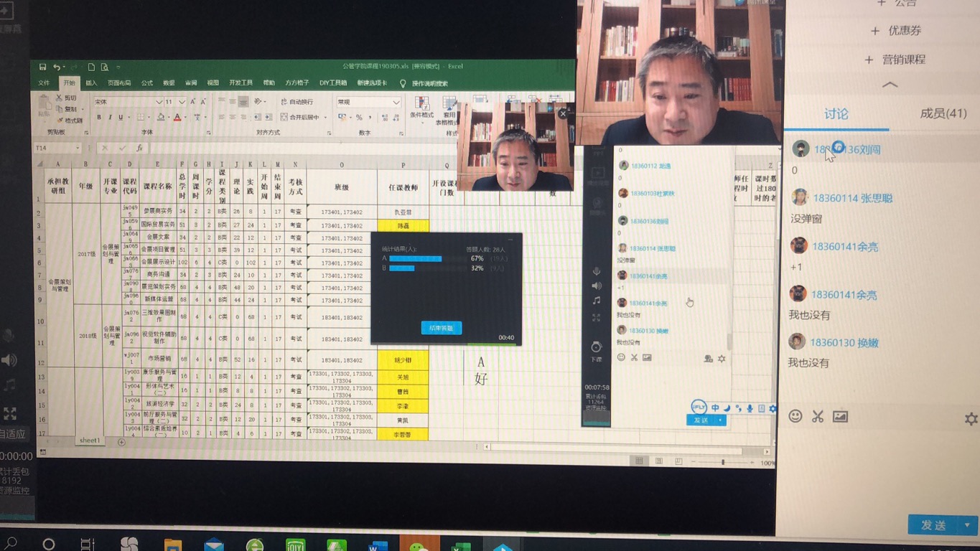Click the Excel zoom slider

723,462
